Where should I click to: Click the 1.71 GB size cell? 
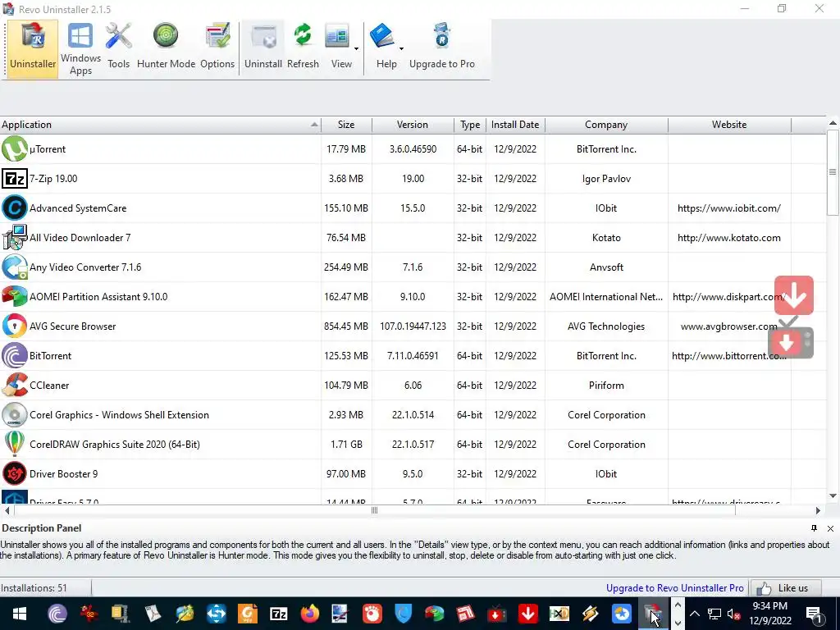(346, 444)
